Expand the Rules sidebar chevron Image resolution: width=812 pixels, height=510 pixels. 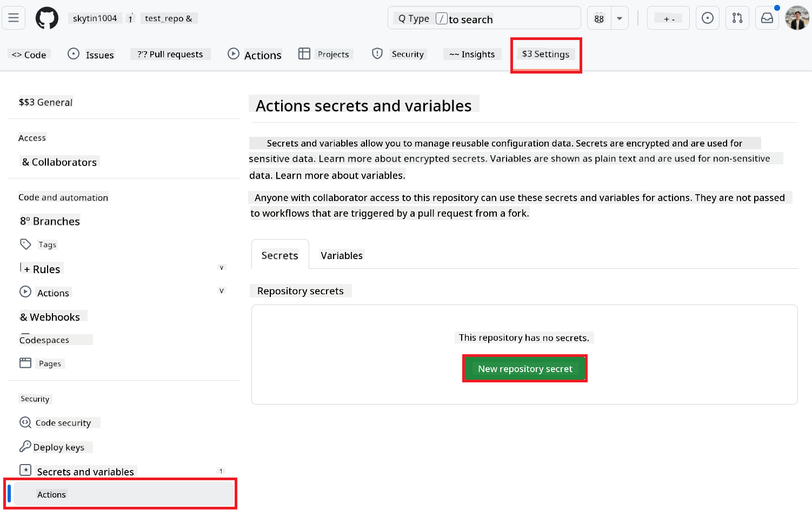pyautogui.click(x=222, y=267)
